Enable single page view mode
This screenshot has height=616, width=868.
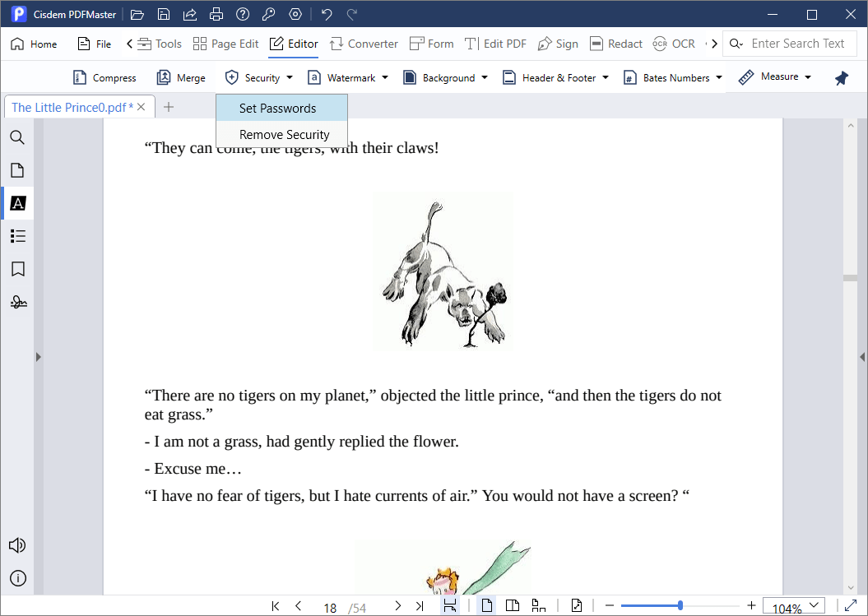(486, 605)
